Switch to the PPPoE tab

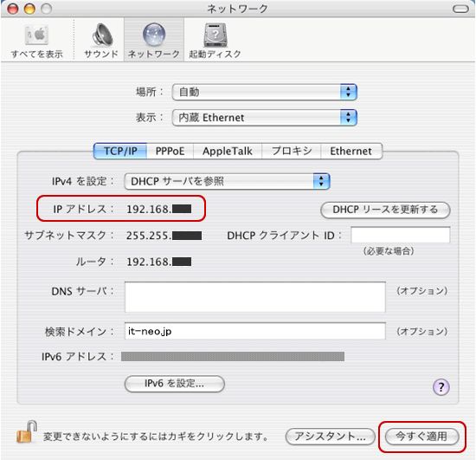[170, 151]
